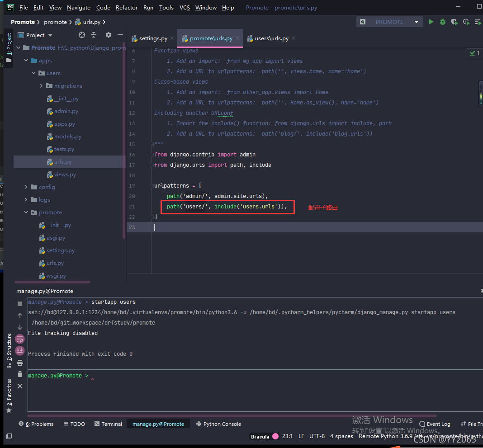This screenshot has width=483, height=448.
Task: Clear console with trash icon
Action: pyautogui.click(x=20, y=374)
